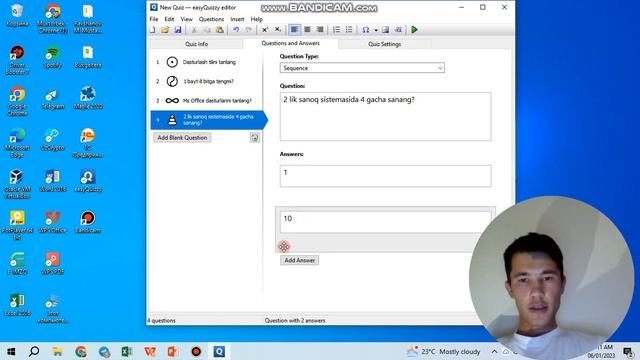
Task: Select question 2 about 1 bayt
Action: point(206,81)
